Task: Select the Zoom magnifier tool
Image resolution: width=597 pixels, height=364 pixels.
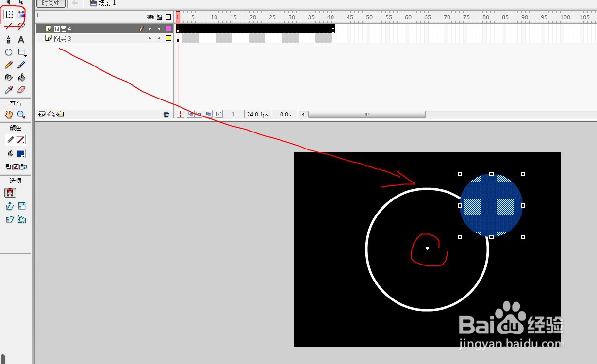Action: 21,115
